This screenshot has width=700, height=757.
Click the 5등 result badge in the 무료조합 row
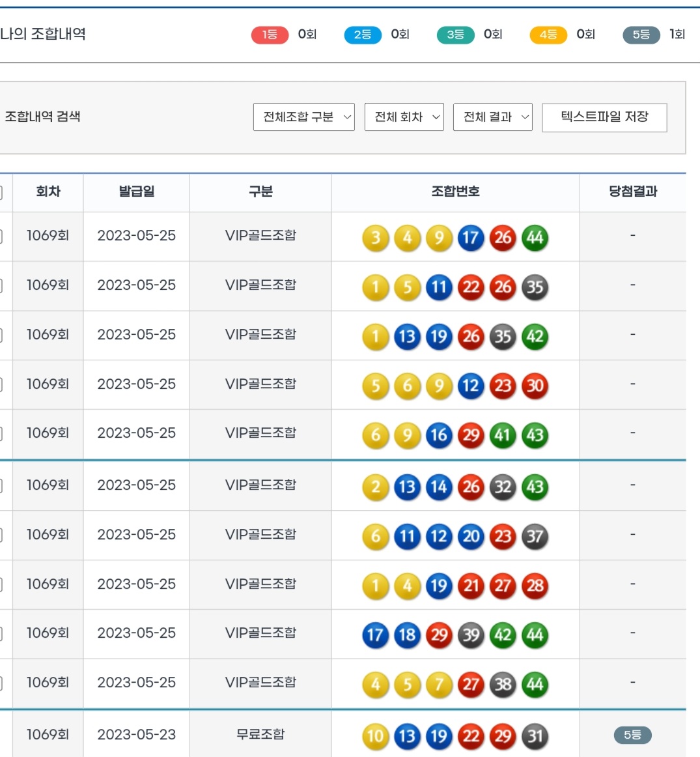[x=632, y=736]
